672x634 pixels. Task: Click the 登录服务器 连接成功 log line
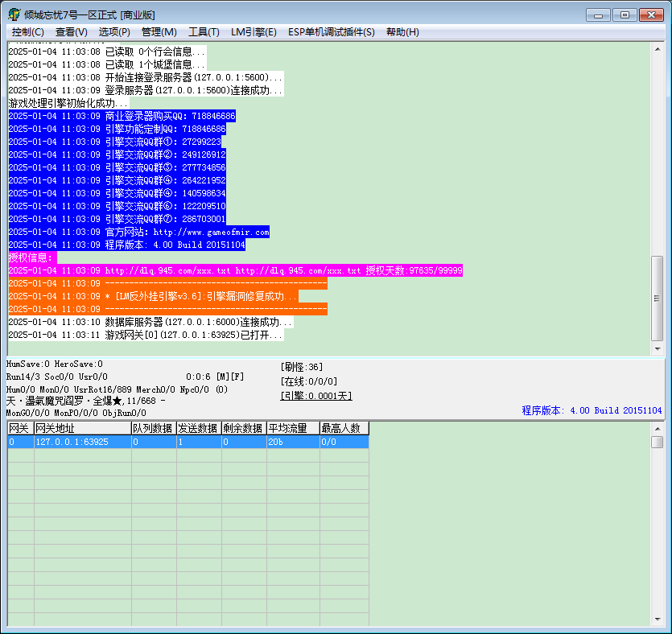point(146,90)
